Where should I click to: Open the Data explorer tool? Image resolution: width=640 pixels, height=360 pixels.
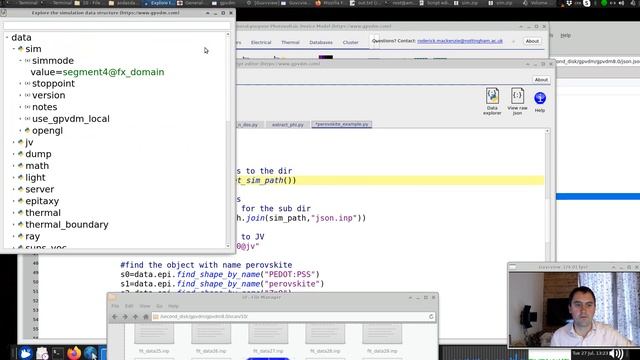tap(492, 100)
